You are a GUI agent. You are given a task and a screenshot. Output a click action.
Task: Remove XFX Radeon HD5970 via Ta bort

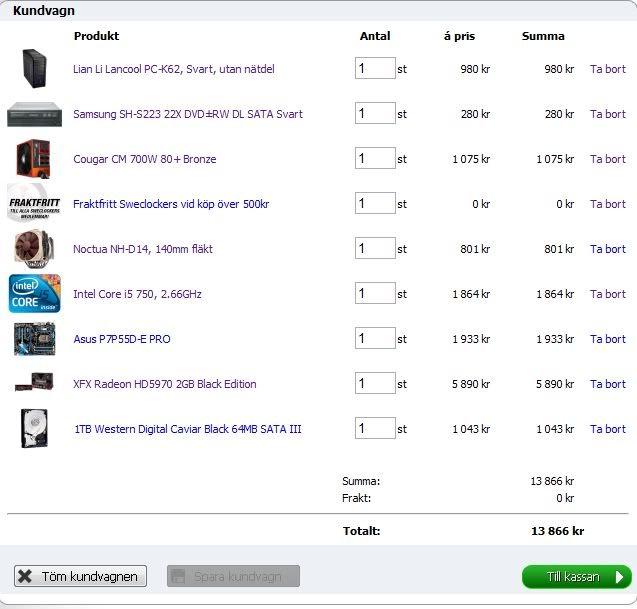click(608, 384)
